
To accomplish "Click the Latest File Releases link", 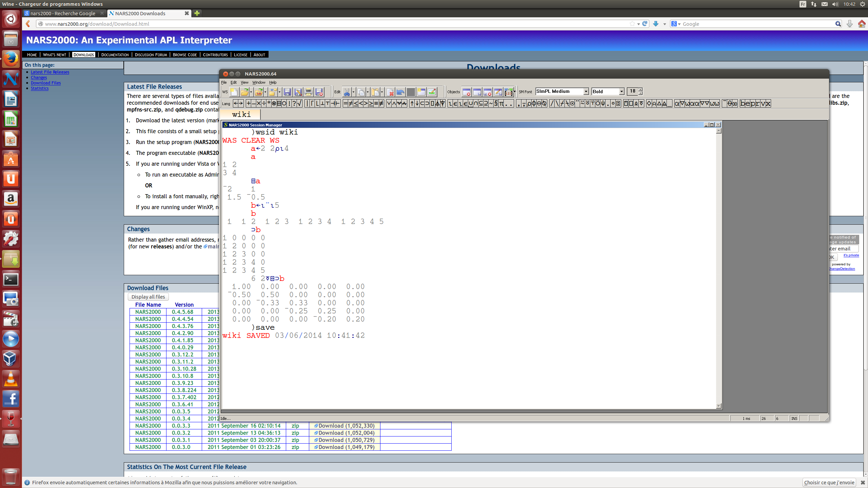I will [50, 72].
